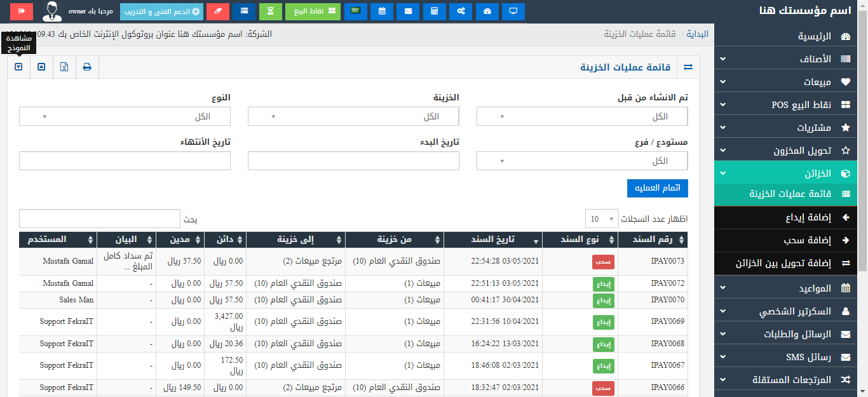Open the النوع type dropdown

(125, 116)
